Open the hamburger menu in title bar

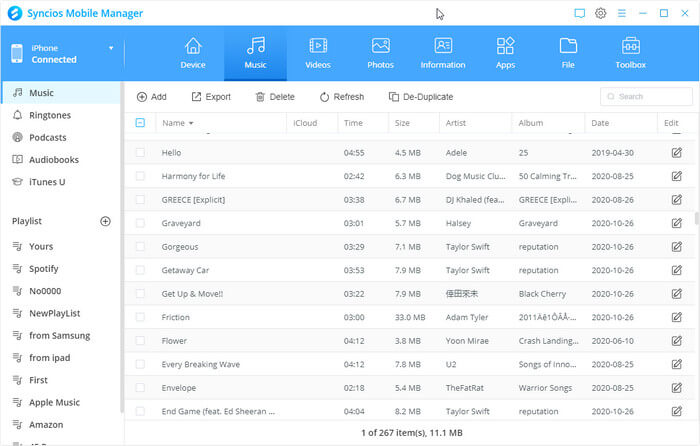(621, 13)
